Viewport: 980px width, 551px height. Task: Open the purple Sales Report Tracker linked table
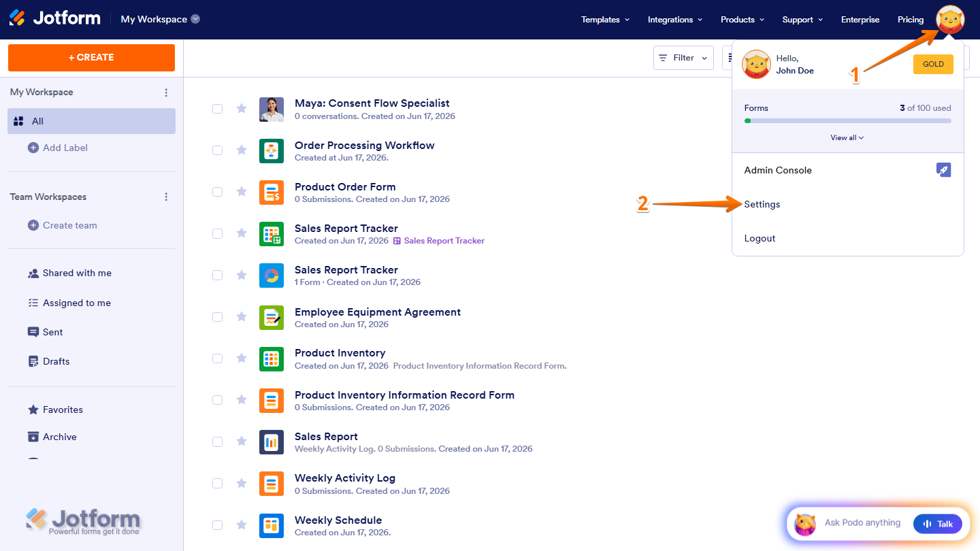(x=439, y=241)
